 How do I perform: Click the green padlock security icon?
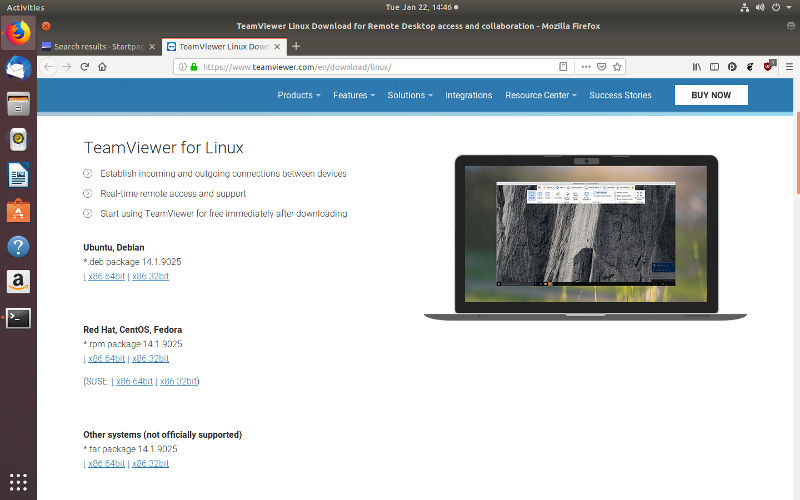tap(194, 67)
